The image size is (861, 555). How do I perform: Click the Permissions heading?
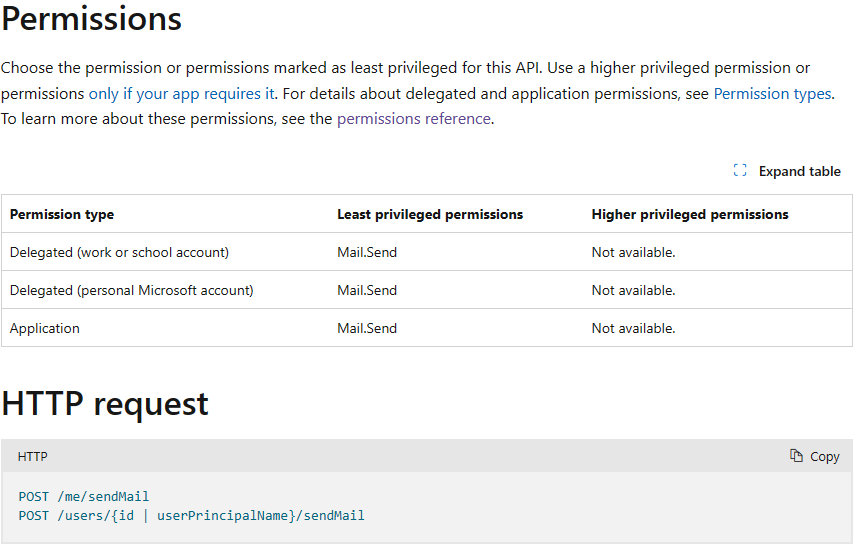(92, 19)
